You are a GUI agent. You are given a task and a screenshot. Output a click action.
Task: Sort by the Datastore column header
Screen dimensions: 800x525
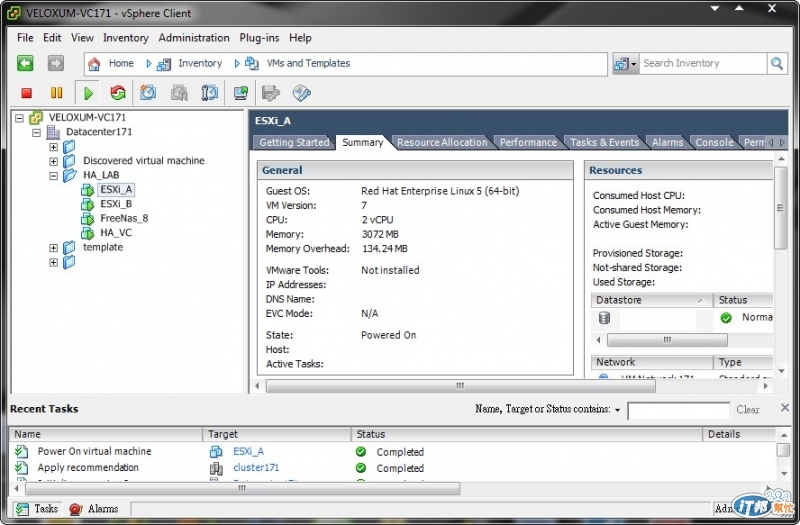pos(652,300)
